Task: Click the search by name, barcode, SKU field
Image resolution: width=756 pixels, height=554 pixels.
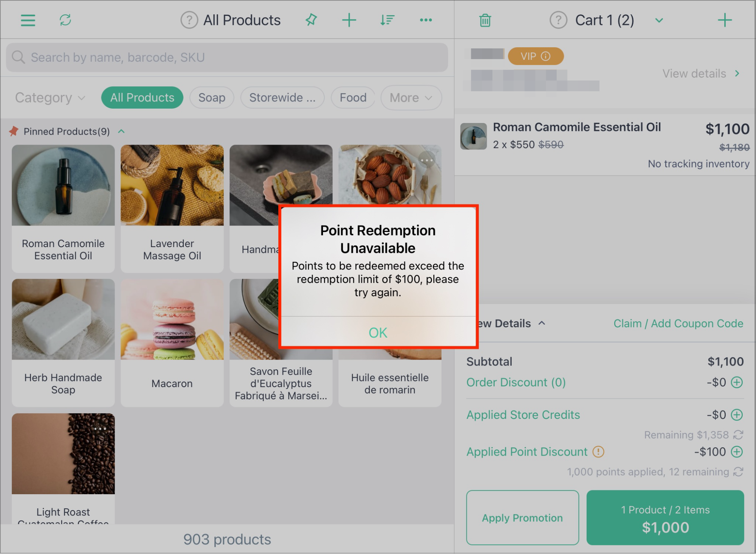Action: click(227, 57)
